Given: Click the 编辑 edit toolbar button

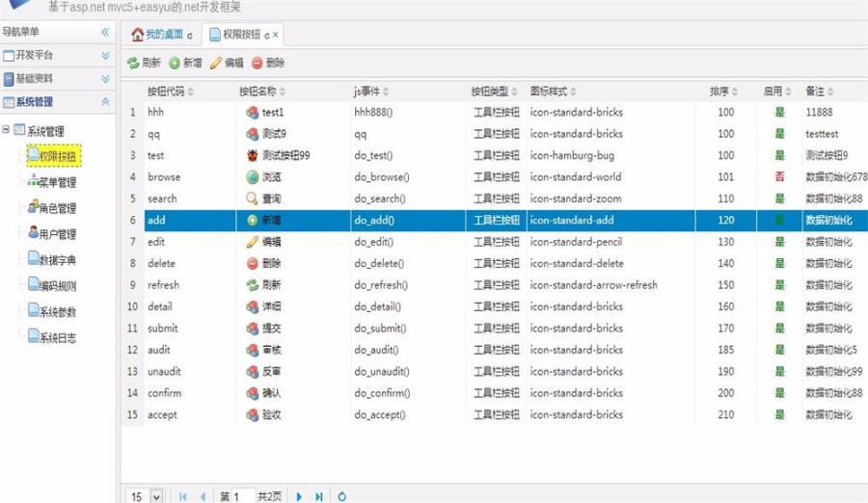Looking at the screenshot, I should (227, 63).
